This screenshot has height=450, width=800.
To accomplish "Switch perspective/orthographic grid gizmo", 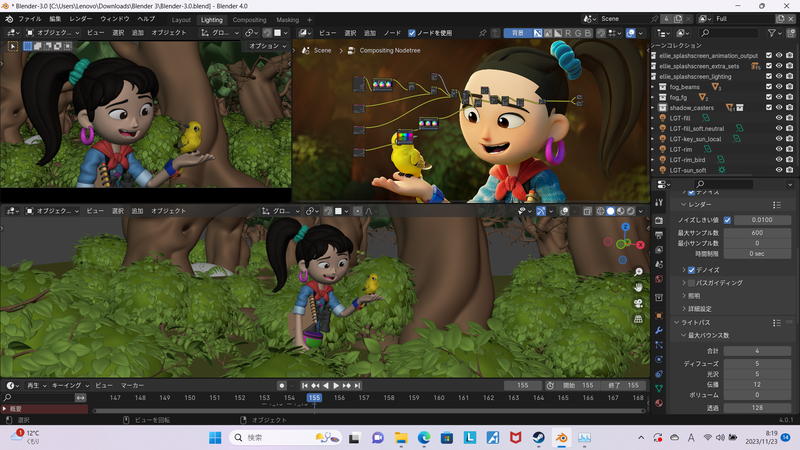I will (638, 319).
